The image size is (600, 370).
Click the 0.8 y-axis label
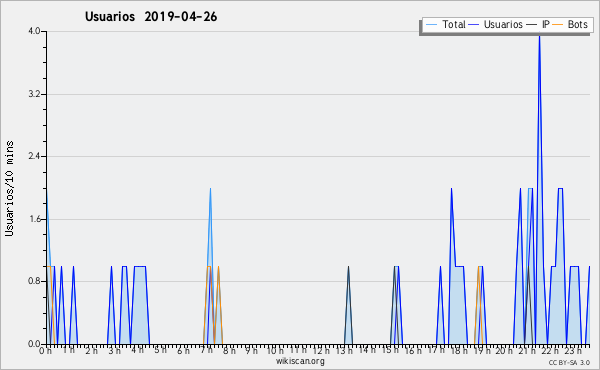34,281
